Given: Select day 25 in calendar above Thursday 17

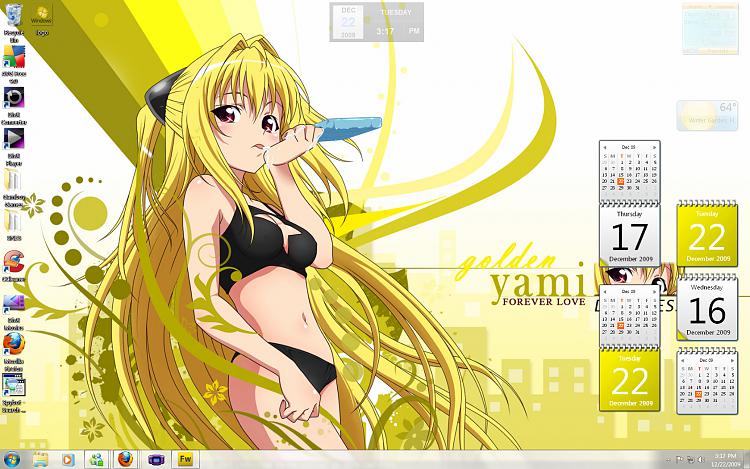Looking at the screenshot, I should [646, 181].
